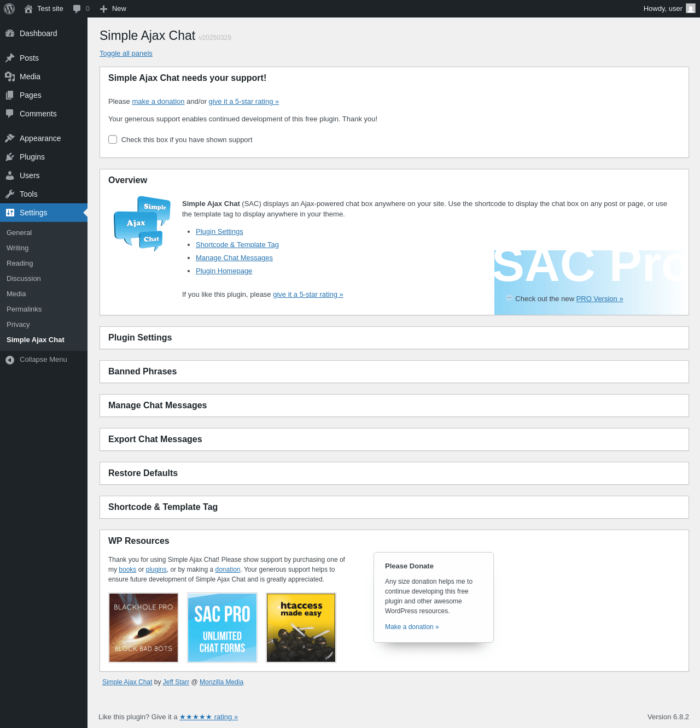Click the plugins link in WP Resources
This screenshot has height=728, width=700.
click(156, 570)
